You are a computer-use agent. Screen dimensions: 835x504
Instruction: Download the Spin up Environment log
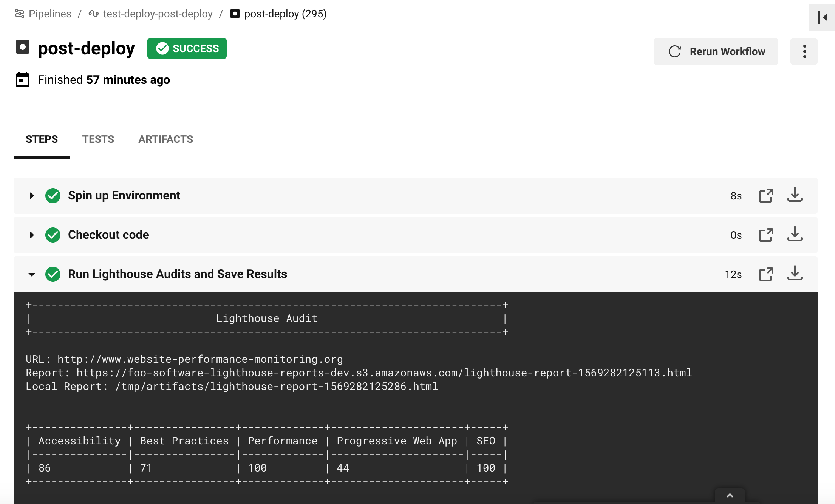(795, 195)
